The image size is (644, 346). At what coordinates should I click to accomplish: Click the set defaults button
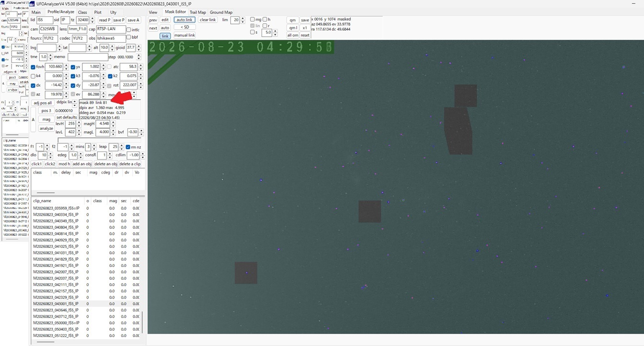click(x=67, y=117)
